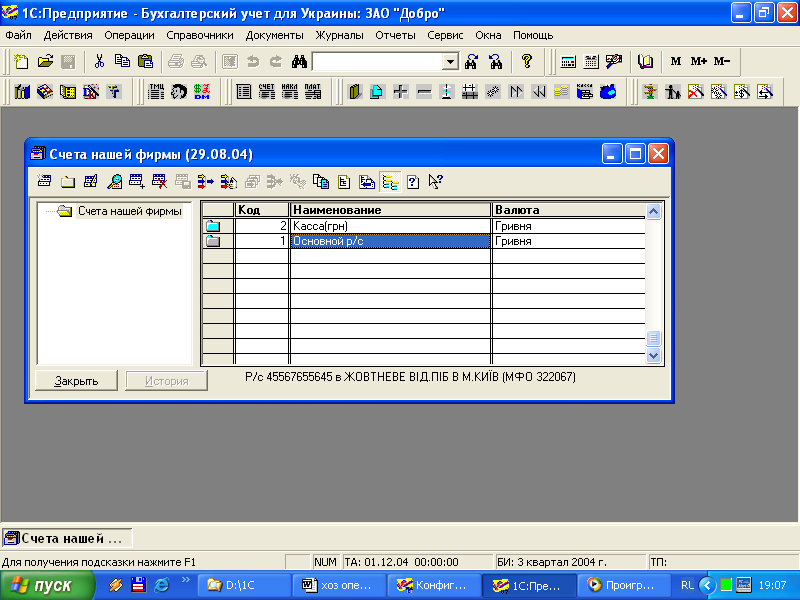Screen dimensions: 800x600
Task: Click the minus sign toolbar icon
Action: pos(423,92)
